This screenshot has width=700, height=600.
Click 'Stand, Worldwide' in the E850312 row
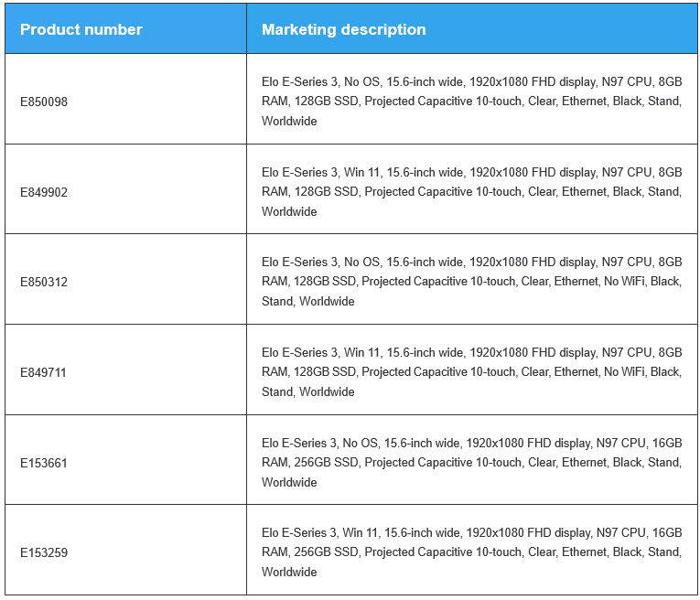pos(308,301)
